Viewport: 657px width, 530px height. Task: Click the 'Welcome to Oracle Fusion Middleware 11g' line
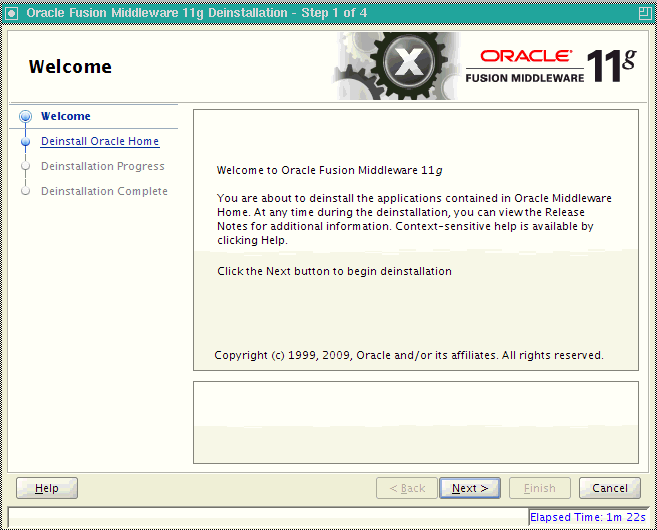click(x=329, y=171)
